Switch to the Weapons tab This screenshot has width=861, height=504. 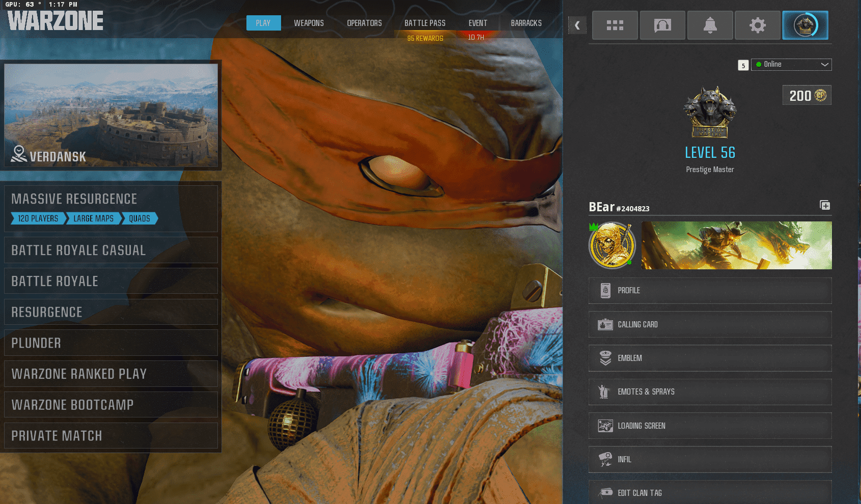(309, 23)
